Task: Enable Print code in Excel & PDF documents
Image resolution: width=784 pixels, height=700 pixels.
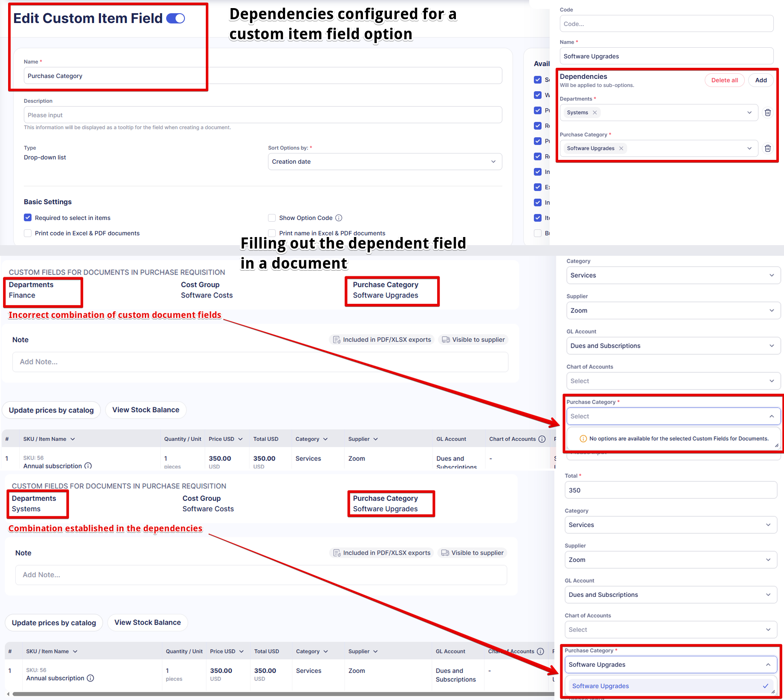Action: 28,233
